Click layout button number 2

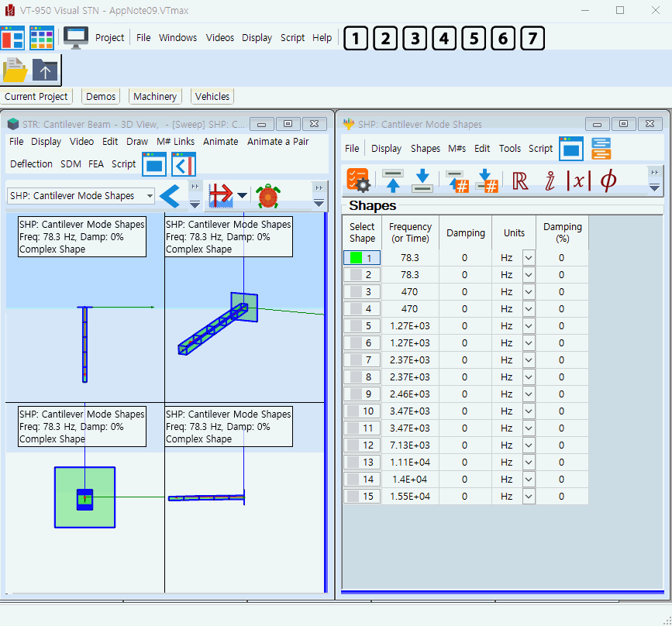385,39
